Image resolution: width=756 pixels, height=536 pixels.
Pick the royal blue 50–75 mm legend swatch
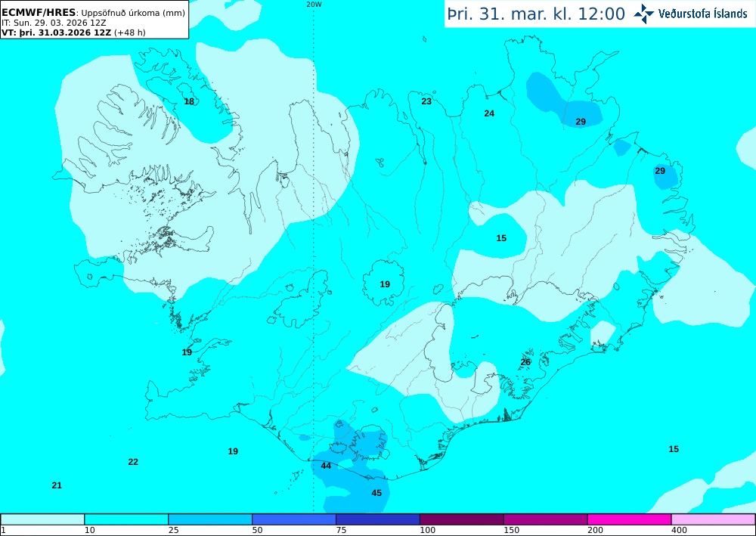click(x=294, y=519)
